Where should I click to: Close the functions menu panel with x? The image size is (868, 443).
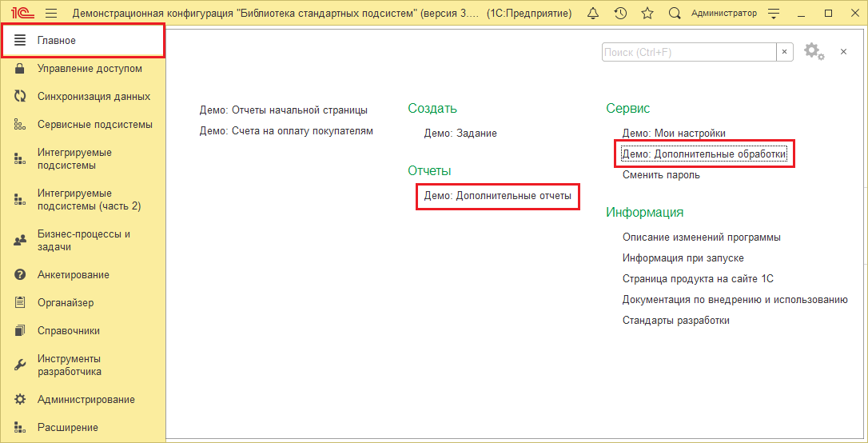tap(844, 51)
